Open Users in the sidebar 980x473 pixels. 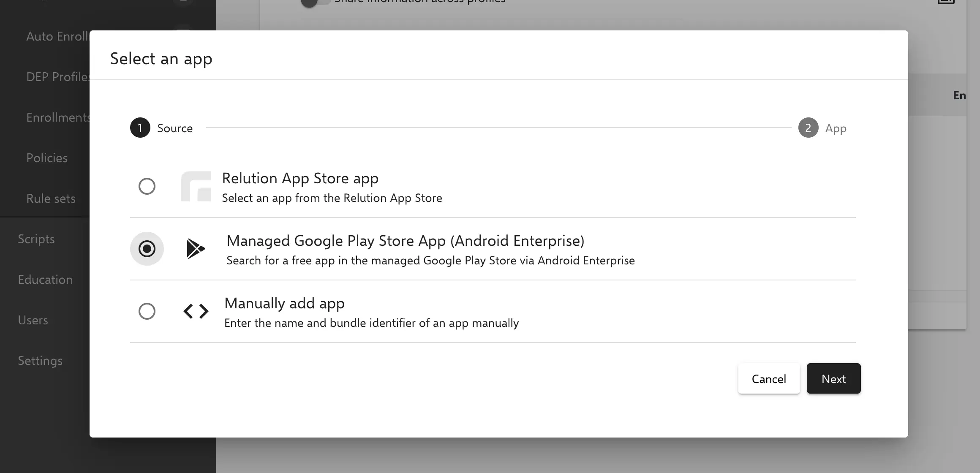click(x=33, y=320)
